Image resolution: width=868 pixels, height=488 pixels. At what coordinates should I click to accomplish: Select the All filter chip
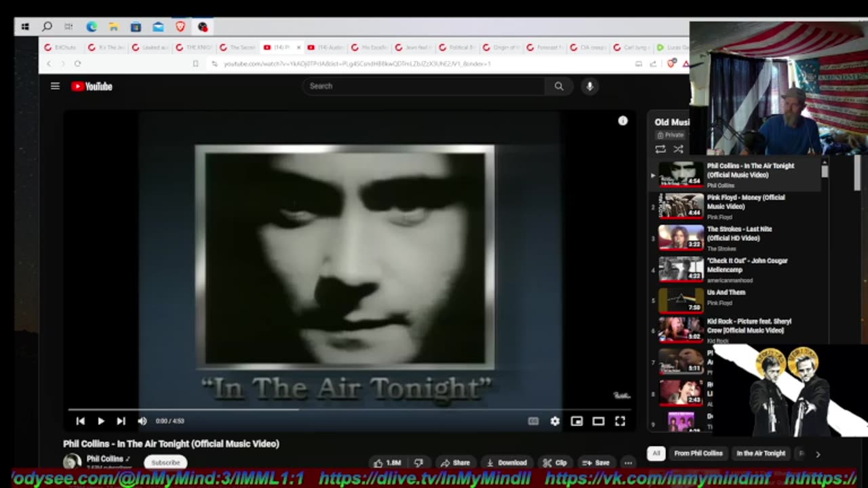[656, 453]
